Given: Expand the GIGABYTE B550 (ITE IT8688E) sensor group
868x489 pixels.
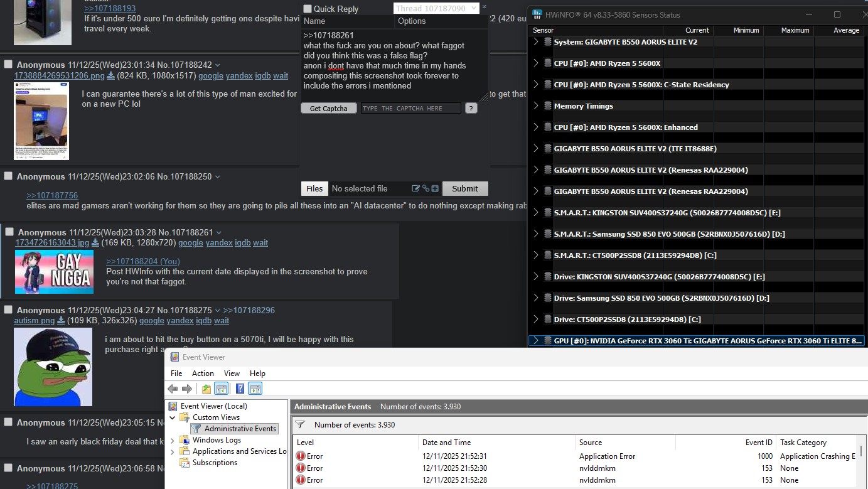Looking at the screenshot, I should pos(535,149).
